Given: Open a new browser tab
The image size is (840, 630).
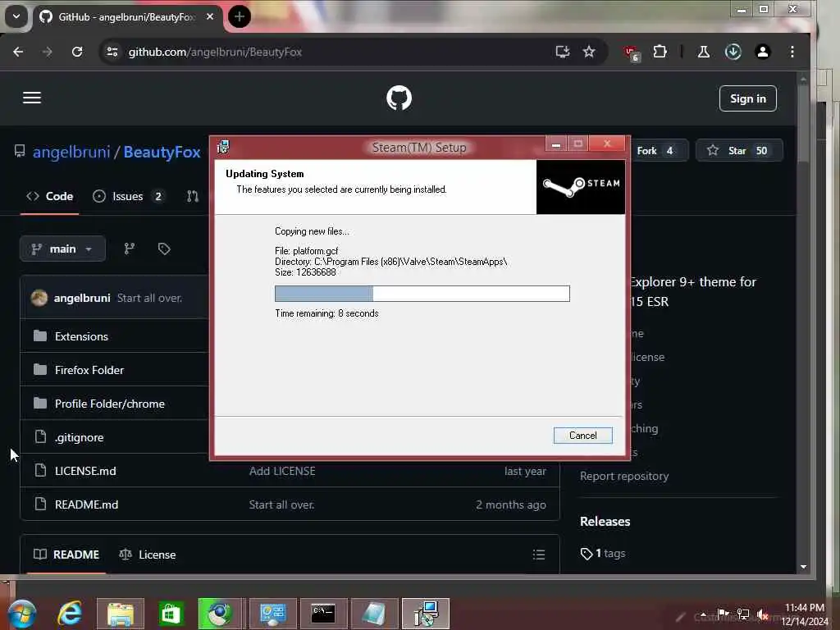Looking at the screenshot, I should click(x=239, y=16).
